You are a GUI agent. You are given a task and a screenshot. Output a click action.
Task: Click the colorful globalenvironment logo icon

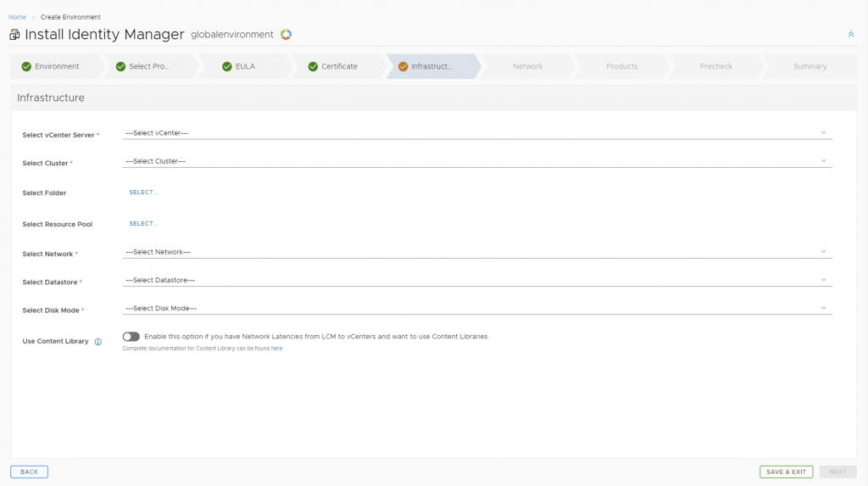point(286,35)
